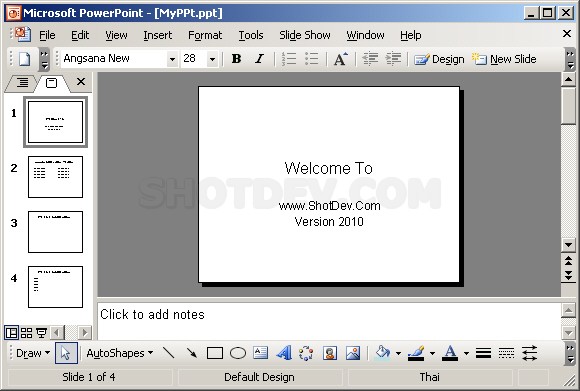This screenshot has width=580, height=391.
Task: Open the AutoShapes dropdown menu
Action: (x=119, y=353)
